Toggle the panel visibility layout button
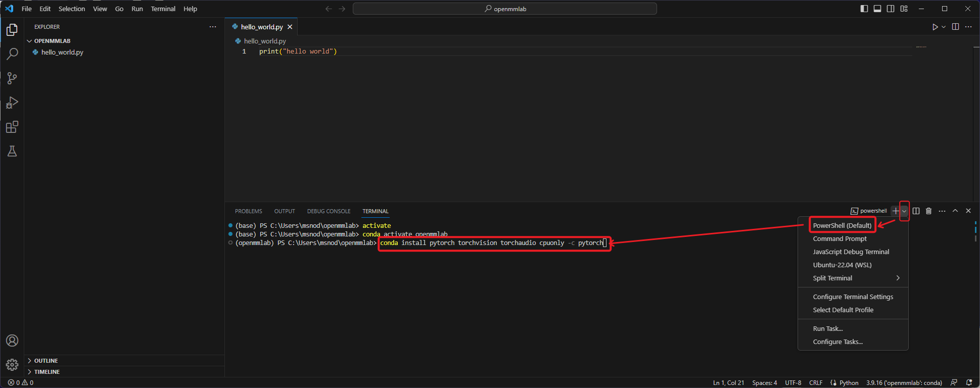The width and height of the screenshot is (980, 388). [x=877, y=9]
